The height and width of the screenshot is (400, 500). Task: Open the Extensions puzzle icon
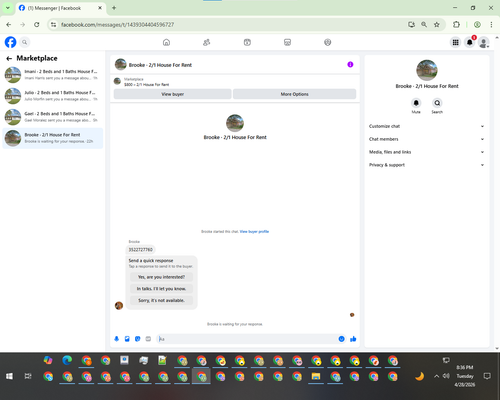(456, 24)
